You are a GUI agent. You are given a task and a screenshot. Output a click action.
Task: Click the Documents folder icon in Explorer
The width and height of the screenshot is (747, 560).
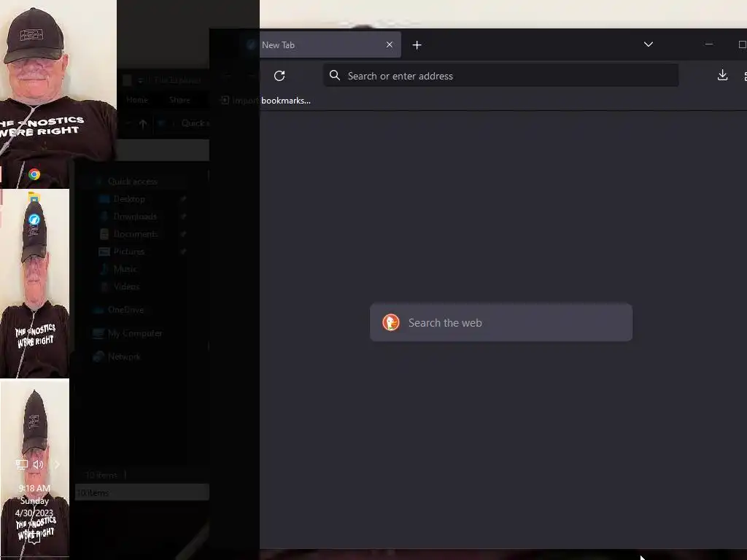pos(104,234)
